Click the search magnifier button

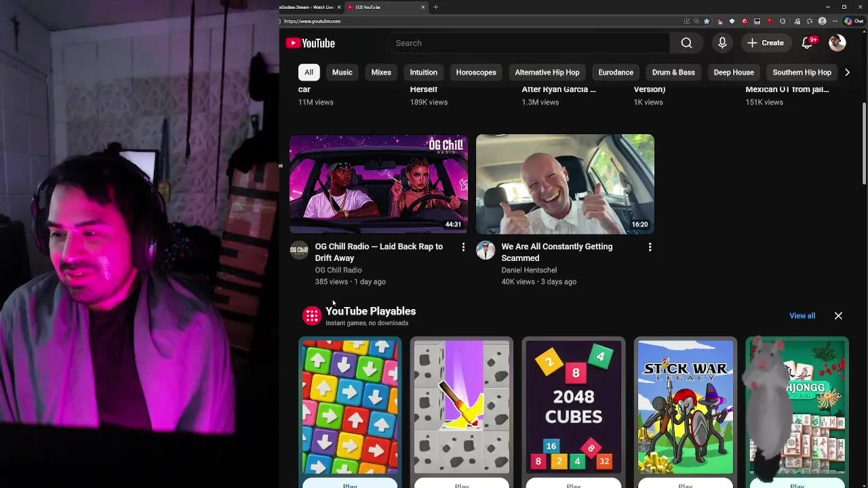686,43
